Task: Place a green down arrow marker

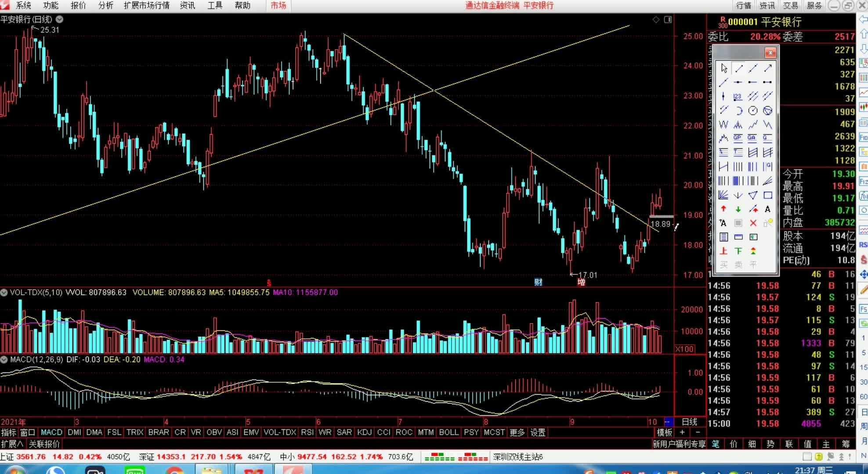Action: 738,209
